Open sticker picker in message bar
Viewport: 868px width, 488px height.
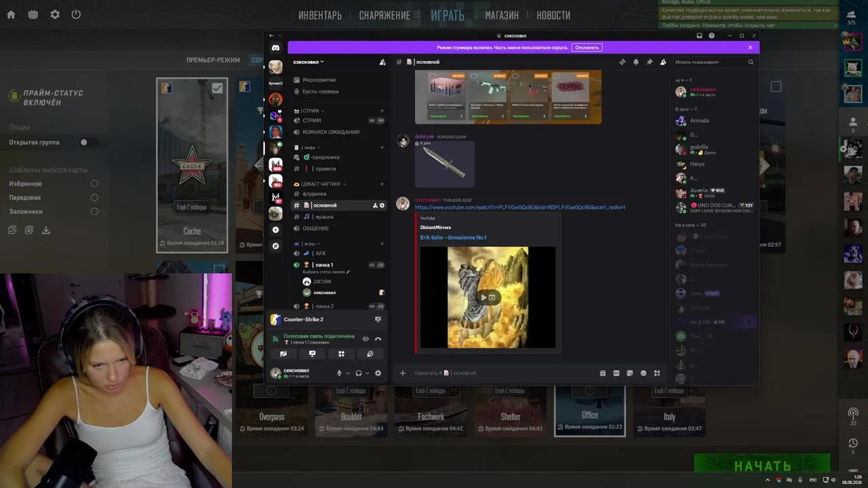point(629,373)
